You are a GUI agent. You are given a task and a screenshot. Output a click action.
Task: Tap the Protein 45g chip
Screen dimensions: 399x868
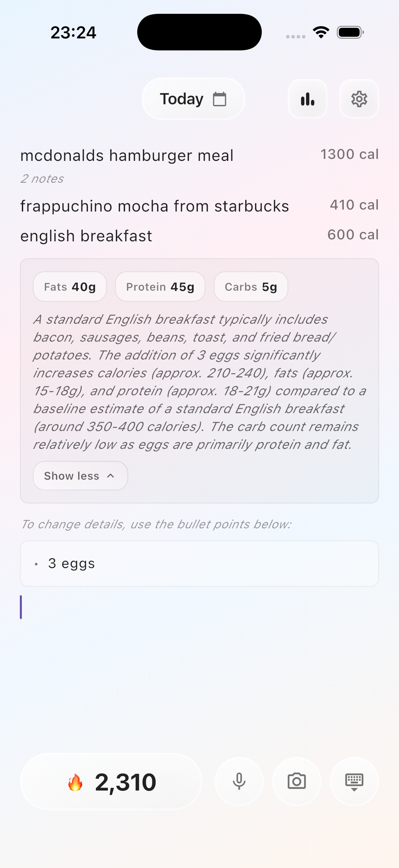click(x=160, y=287)
